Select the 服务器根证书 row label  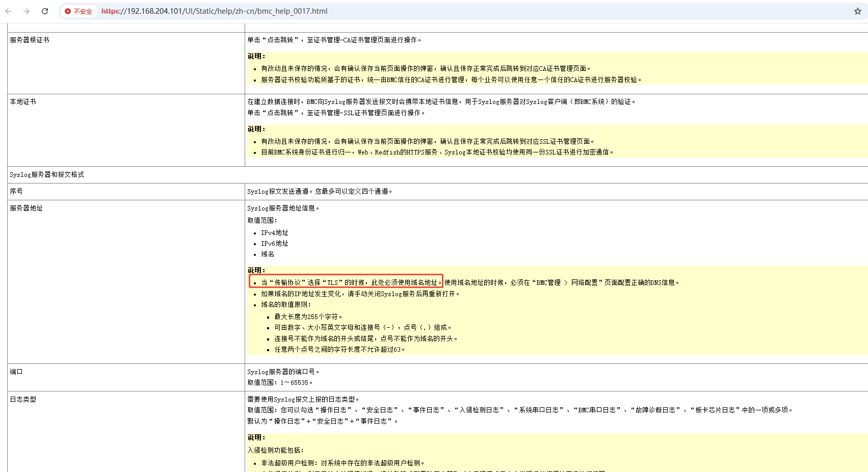[30, 40]
